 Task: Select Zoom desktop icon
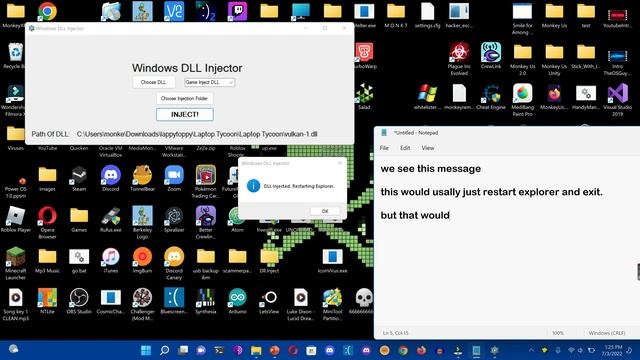click(174, 179)
